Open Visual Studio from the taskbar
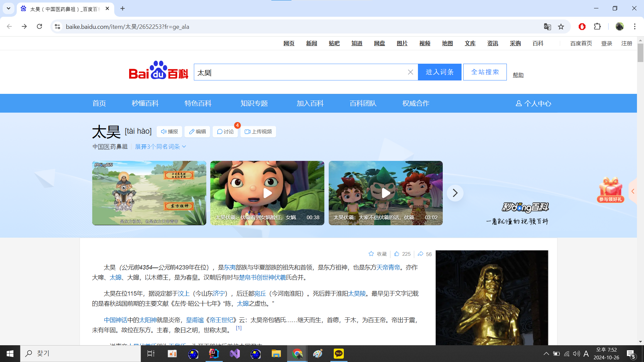This screenshot has height=362, width=644. coord(235,354)
